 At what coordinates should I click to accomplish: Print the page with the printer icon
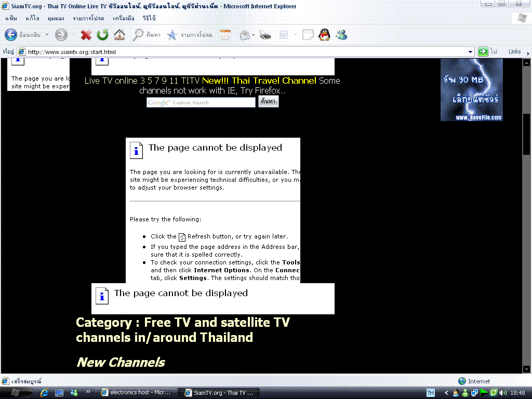265,35
